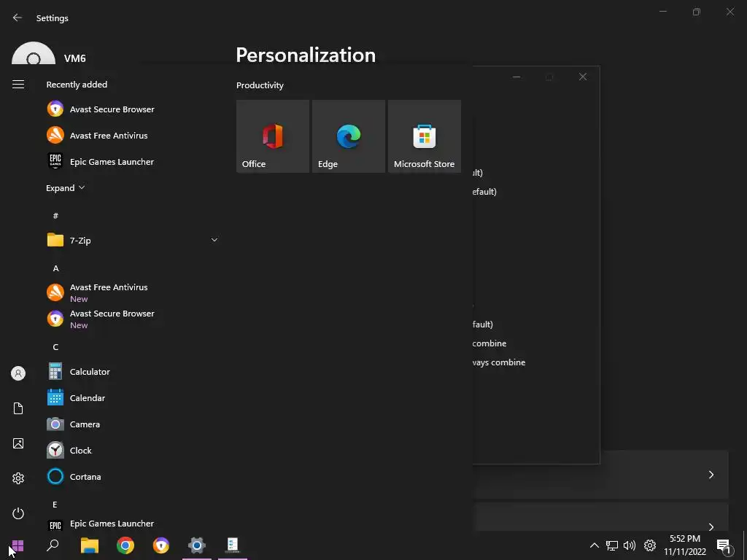Screen dimensions: 747x560
Task: Launch Avast Free Antivirus from Recently added
Action: 132,135
